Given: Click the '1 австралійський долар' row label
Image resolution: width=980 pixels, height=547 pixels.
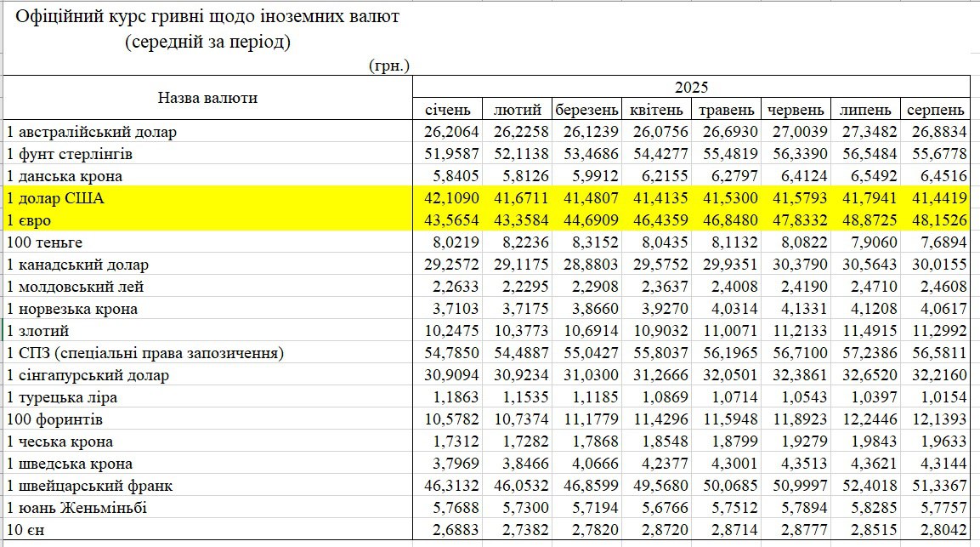Looking at the screenshot, I should click(92, 132).
